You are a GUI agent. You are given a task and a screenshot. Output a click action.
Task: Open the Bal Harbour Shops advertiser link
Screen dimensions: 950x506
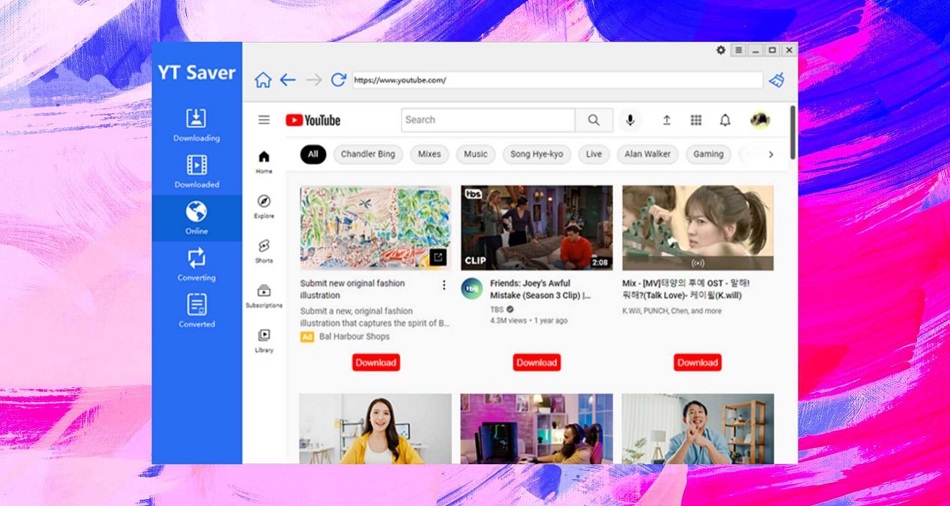(354, 337)
